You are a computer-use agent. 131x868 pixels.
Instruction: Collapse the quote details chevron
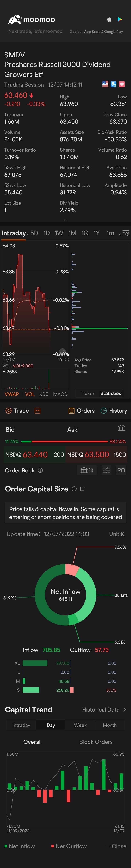pyautogui.click(x=65, y=220)
